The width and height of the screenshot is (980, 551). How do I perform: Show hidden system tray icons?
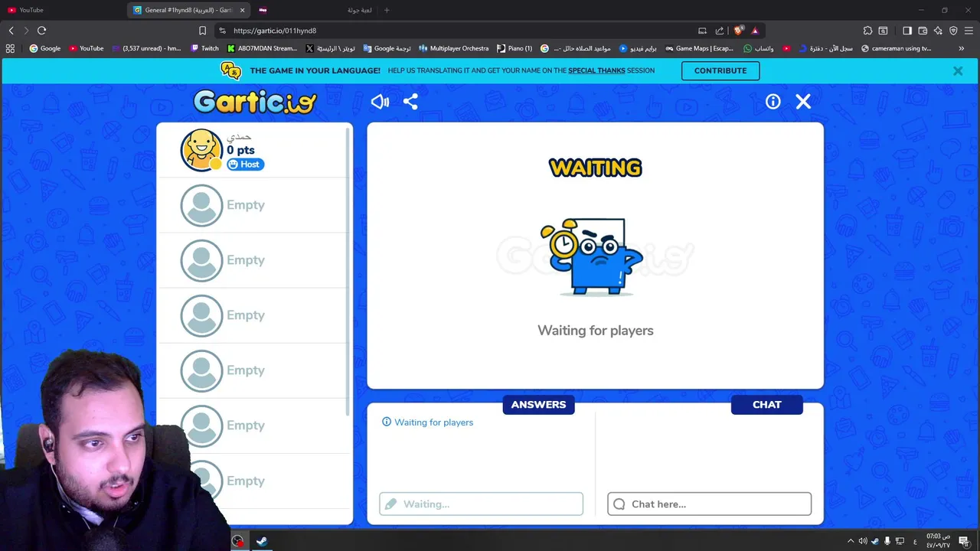pyautogui.click(x=850, y=541)
